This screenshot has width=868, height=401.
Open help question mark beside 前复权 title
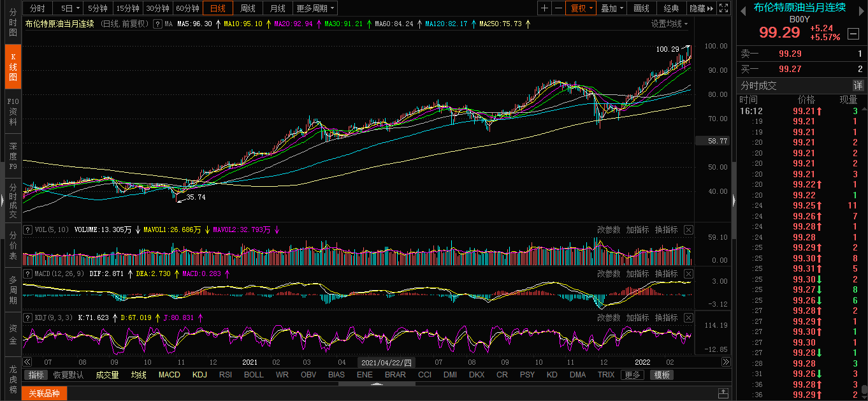click(x=157, y=24)
